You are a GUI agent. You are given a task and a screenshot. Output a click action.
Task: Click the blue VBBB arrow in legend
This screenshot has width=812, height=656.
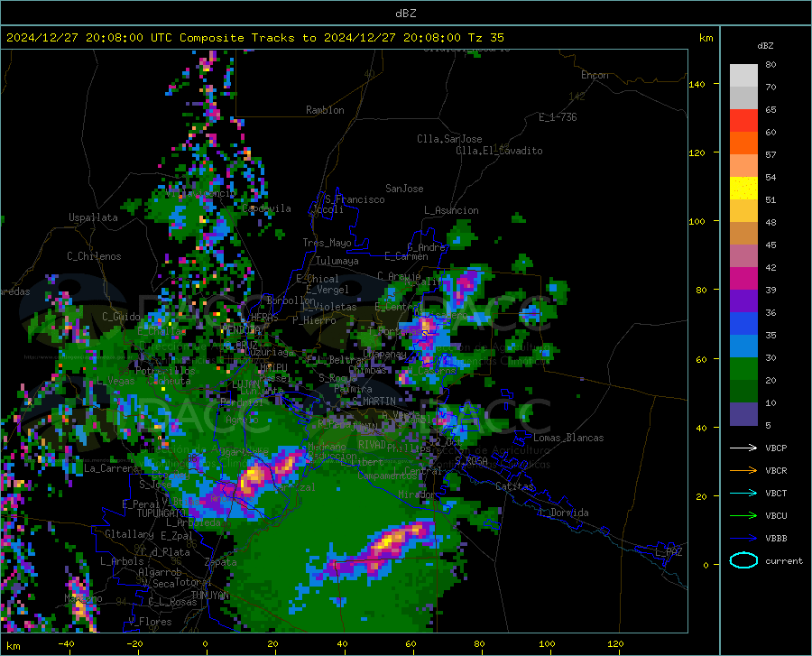coord(743,539)
